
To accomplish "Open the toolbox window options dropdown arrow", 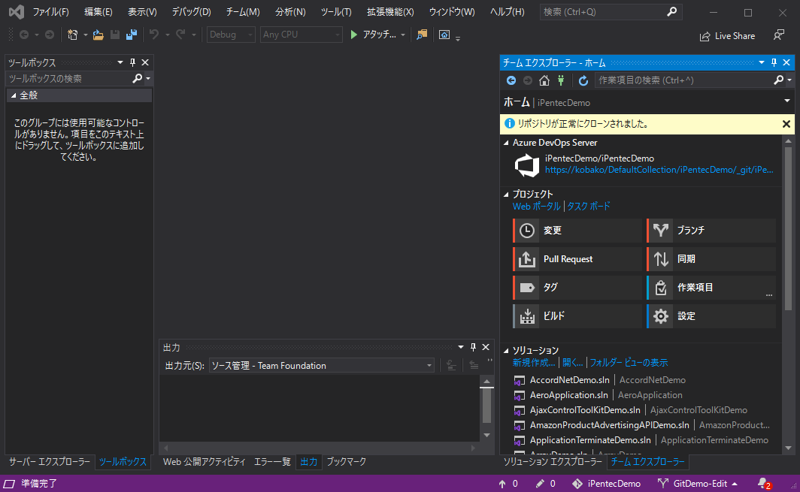I will click(120, 62).
